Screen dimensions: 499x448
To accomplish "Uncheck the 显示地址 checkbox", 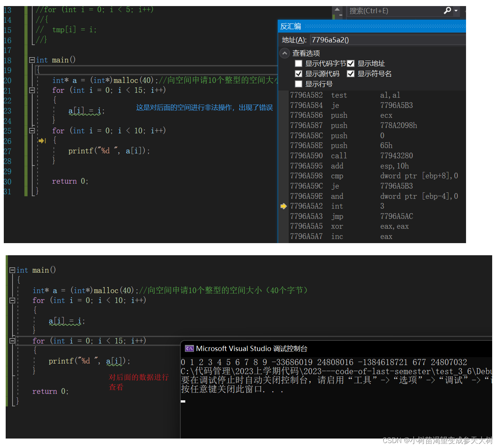I will click(351, 63).
